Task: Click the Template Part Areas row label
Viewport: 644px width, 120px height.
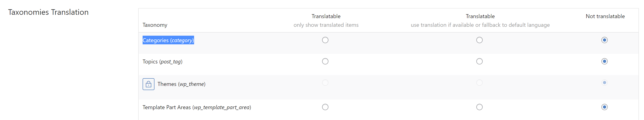Action: tap(197, 108)
